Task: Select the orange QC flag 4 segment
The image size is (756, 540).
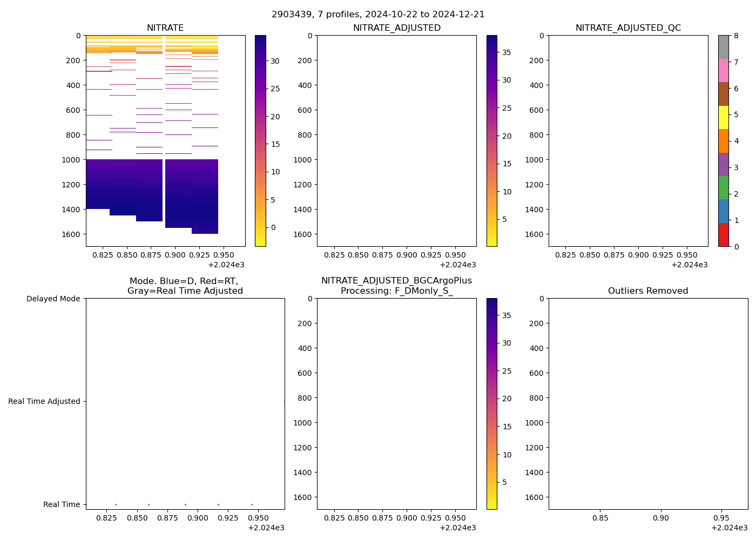Action: pyautogui.click(x=723, y=141)
